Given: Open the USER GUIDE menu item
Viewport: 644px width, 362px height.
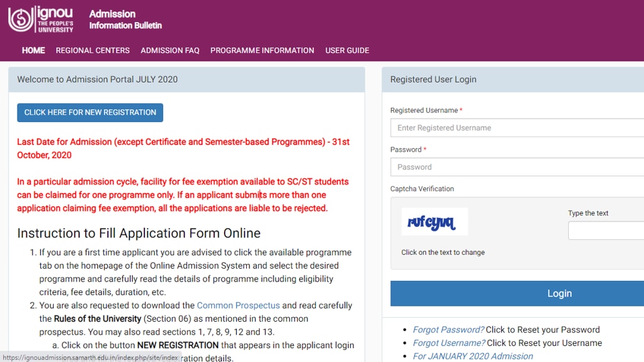Looking at the screenshot, I should click(x=347, y=50).
